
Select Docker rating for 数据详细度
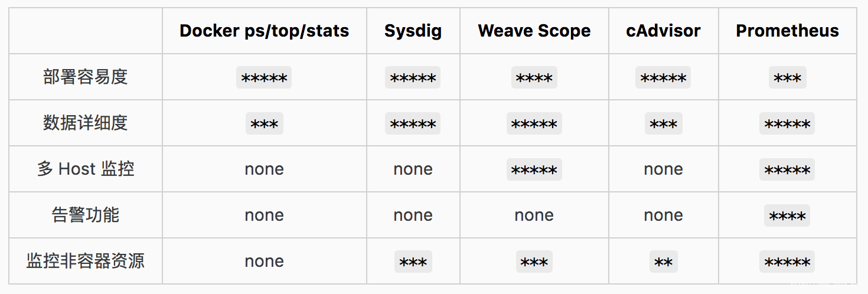tap(264, 123)
